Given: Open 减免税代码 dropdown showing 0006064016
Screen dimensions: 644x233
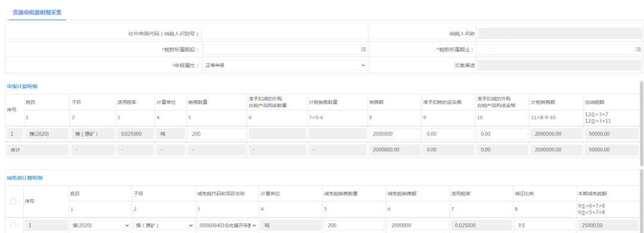Looking at the screenshot, I should 228,225.
